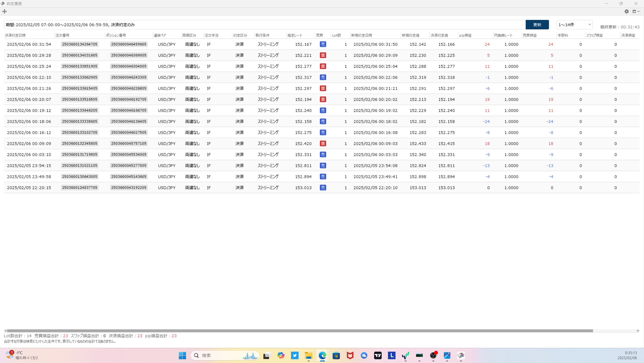The height and width of the screenshot is (363, 644).
Task: Click the 更新 refresh button
Action: 537,25
